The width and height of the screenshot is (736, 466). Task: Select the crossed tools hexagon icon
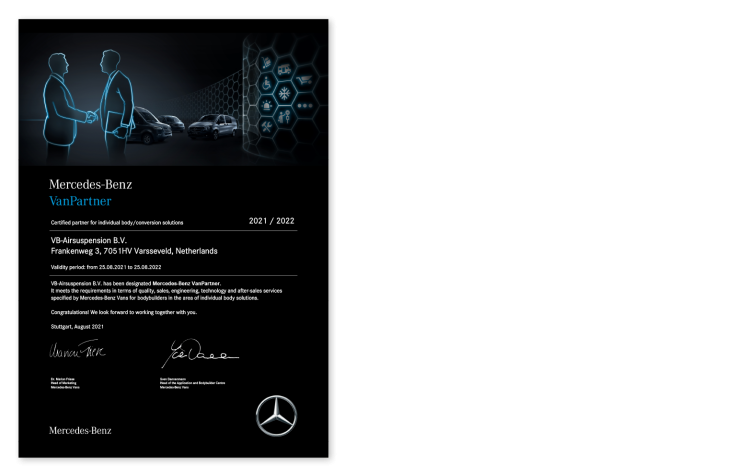point(267,126)
